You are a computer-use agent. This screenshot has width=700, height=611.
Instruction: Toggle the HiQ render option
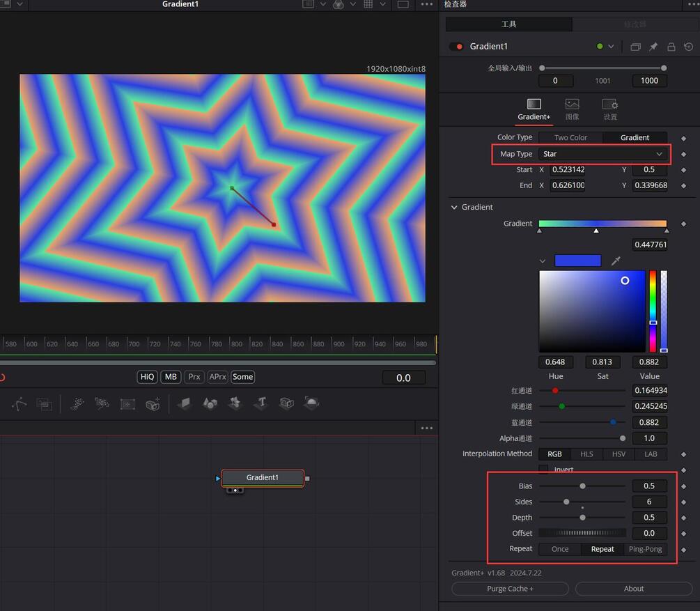[148, 376]
